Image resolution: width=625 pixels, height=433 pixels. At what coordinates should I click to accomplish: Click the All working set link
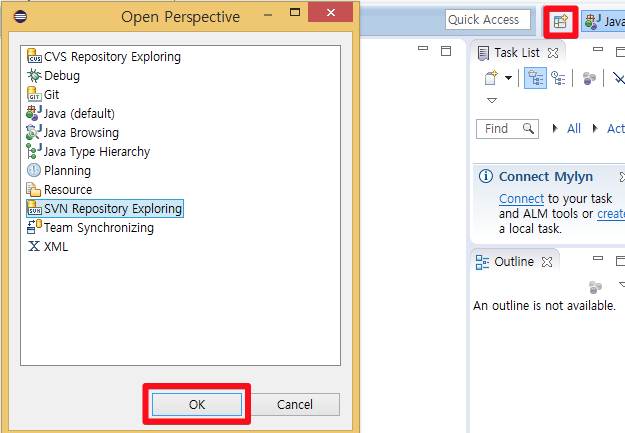(x=574, y=128)
